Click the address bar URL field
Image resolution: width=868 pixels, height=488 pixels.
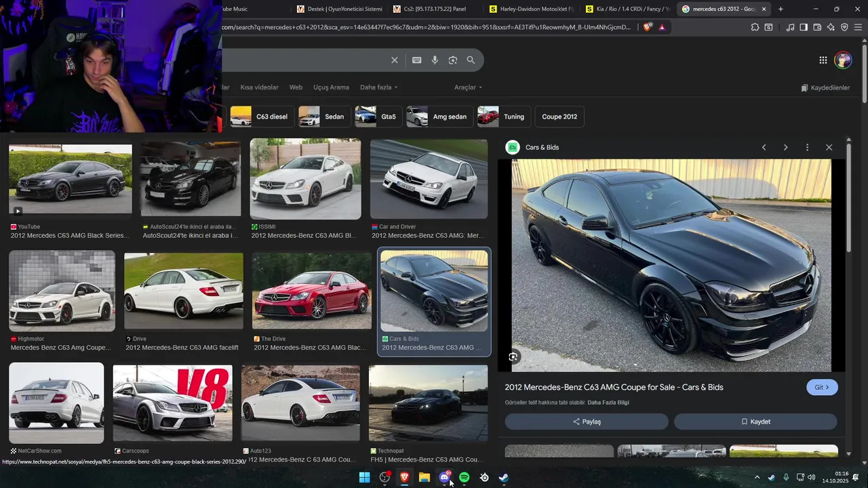pos(427,27)
